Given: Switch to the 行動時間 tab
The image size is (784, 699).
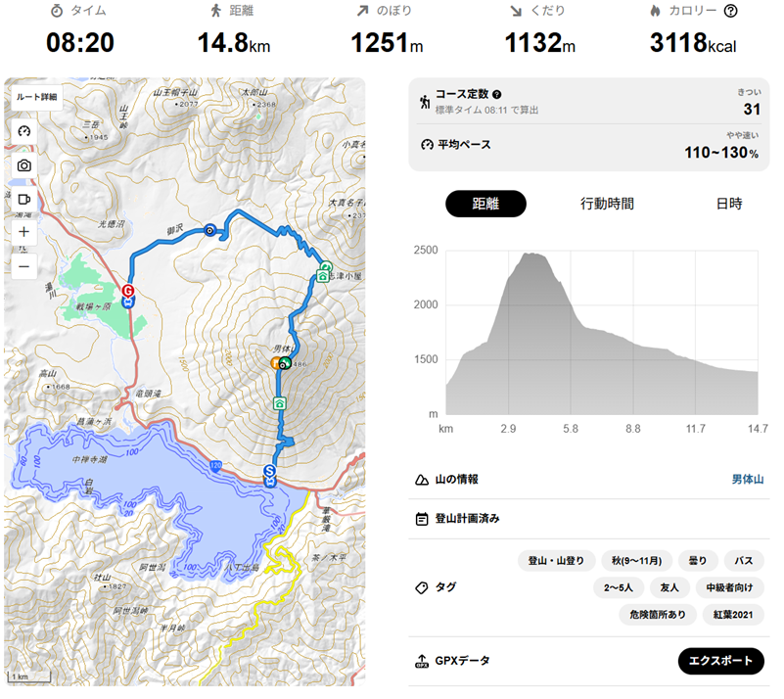Looking at the screenshot, I should coord(607,204).
